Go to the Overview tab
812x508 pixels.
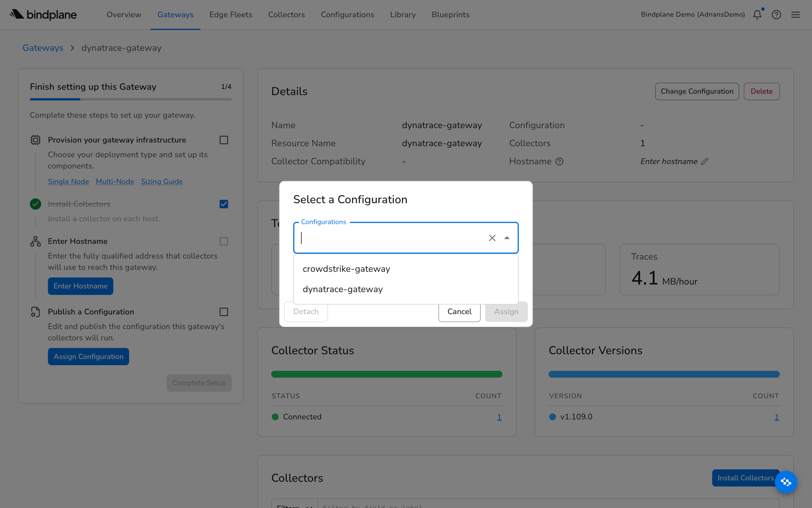tap(124, 15)
